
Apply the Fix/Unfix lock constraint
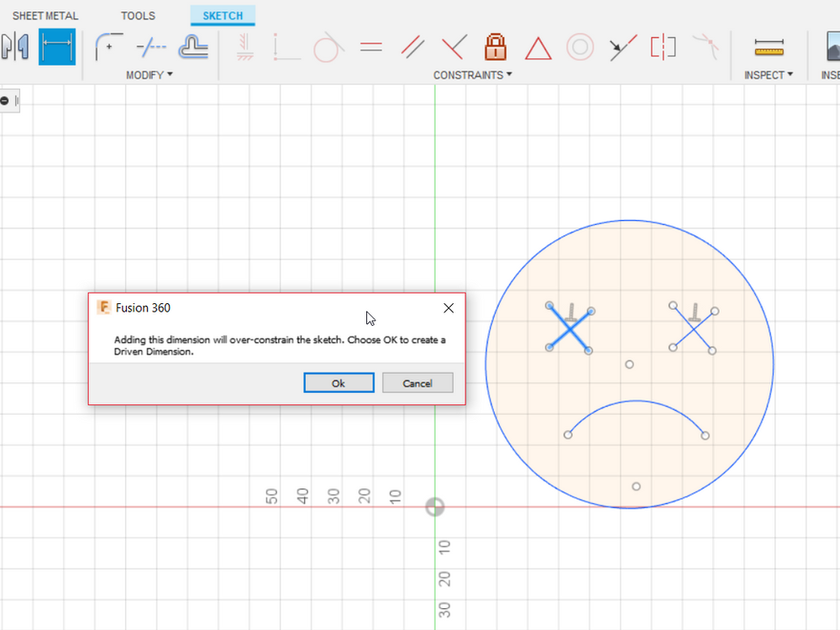click(x=496, y=47)
